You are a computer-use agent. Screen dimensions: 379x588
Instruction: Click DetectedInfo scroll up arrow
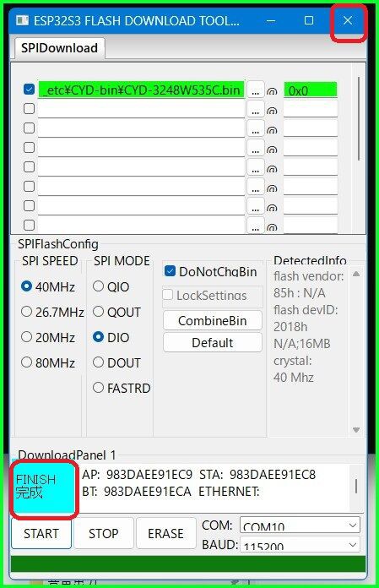356,274
